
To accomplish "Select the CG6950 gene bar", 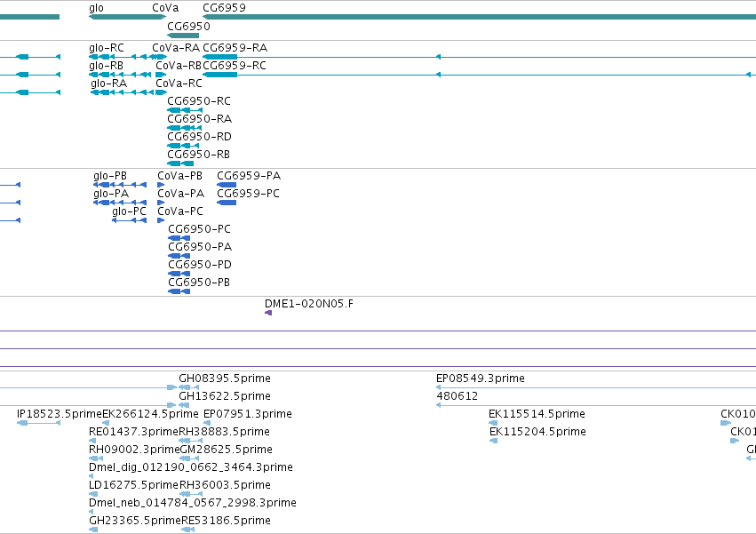I will point(183,36).
